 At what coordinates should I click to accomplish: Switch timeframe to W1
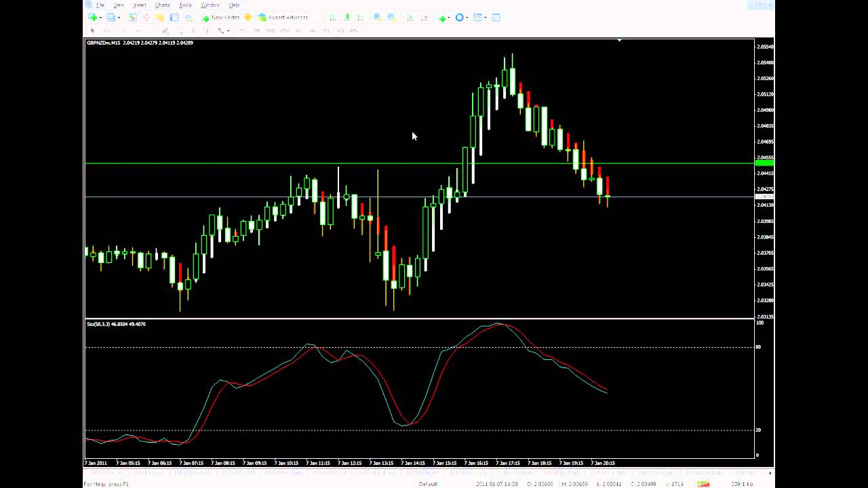point(340,30)
